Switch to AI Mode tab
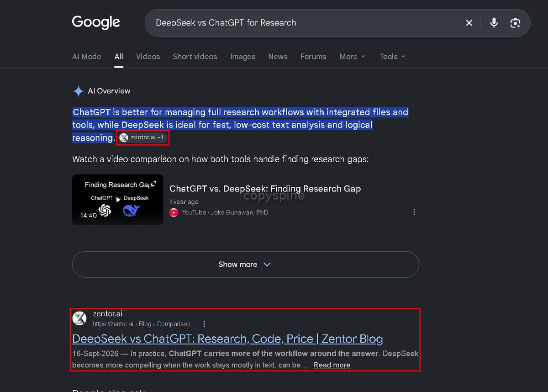This screenshot has height=392, width=548. (87, 57)
